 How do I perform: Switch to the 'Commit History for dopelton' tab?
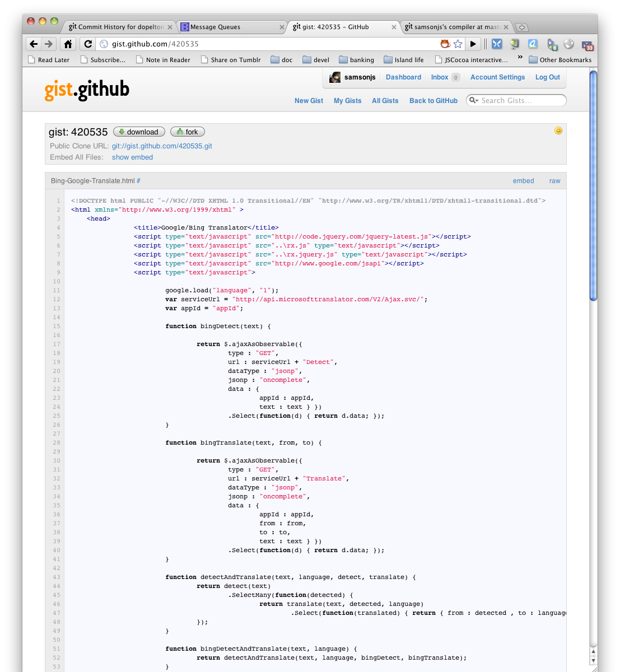click(116, 27)
